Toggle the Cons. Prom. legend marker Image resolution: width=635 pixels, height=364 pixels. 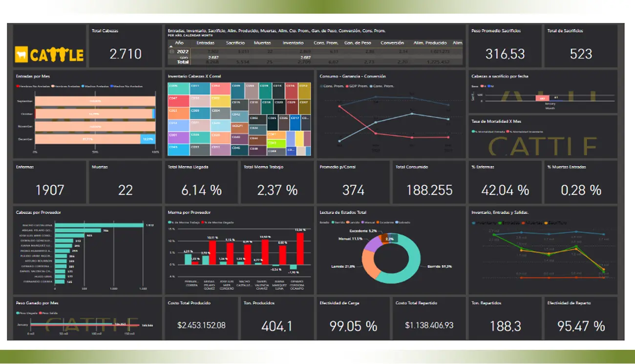(x=322, y=86)
